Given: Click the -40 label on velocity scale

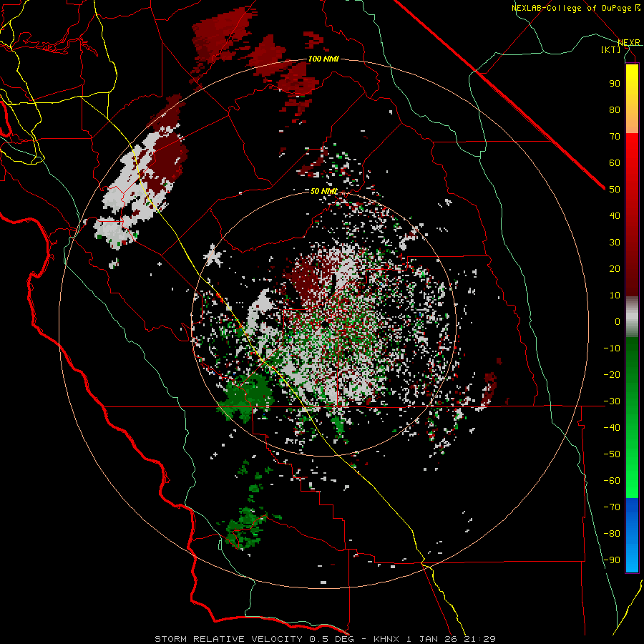Looking at the screenshot, I should [612, 428].
